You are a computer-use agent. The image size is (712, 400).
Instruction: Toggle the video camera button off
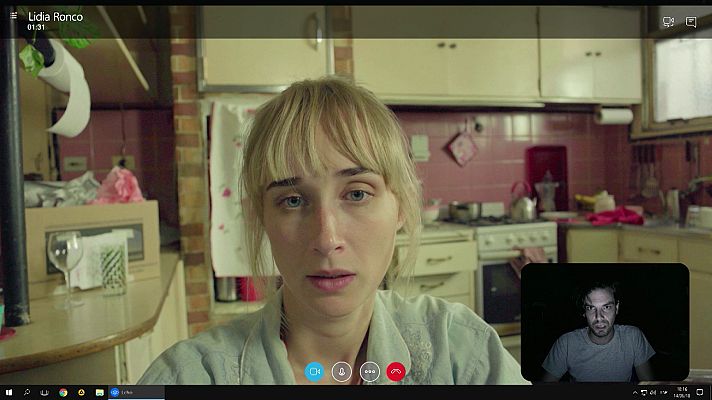click(314, 371)
